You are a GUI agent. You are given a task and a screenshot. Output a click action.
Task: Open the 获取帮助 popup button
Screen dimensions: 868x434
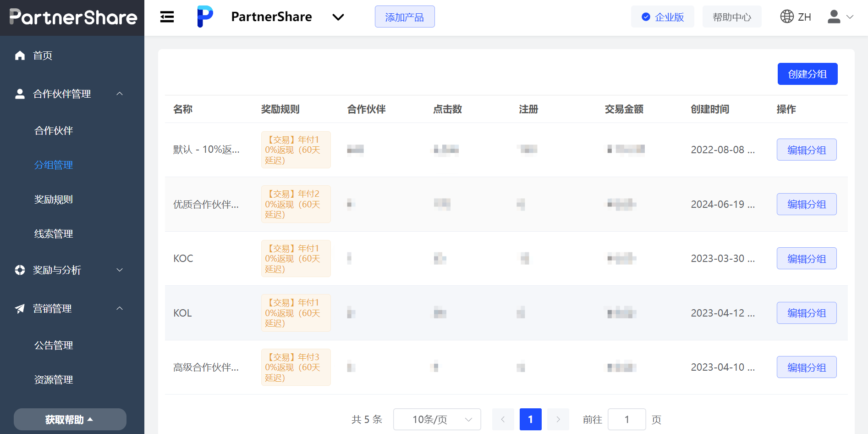pyautogui.click(x=70, y=419)
